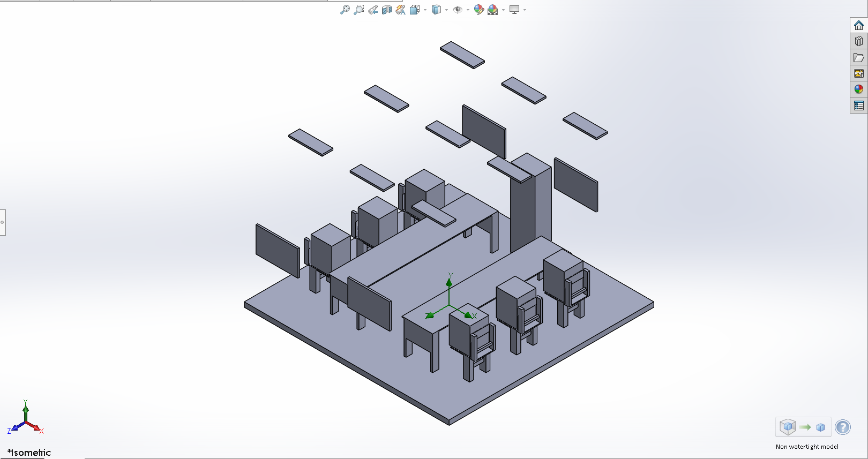The image size is (868, 459).
Task: Open the View Palette task pane tab
Action: pyautogui.click(x=859, y=73)
